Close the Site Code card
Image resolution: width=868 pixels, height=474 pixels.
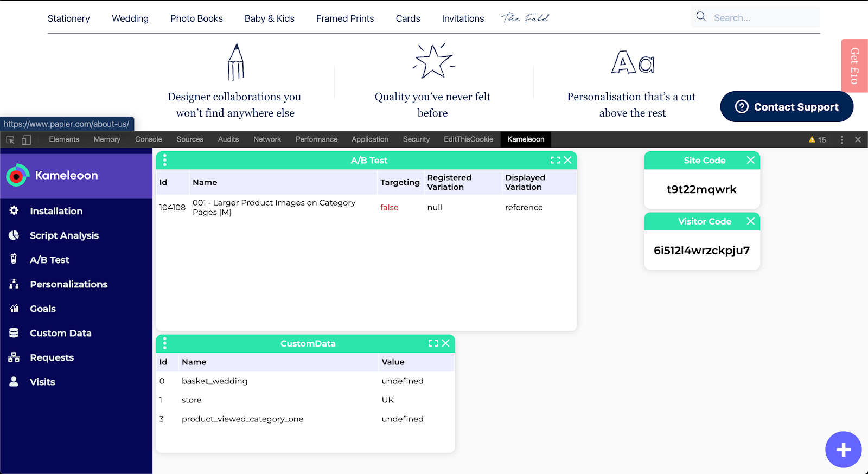pos(750,160)
